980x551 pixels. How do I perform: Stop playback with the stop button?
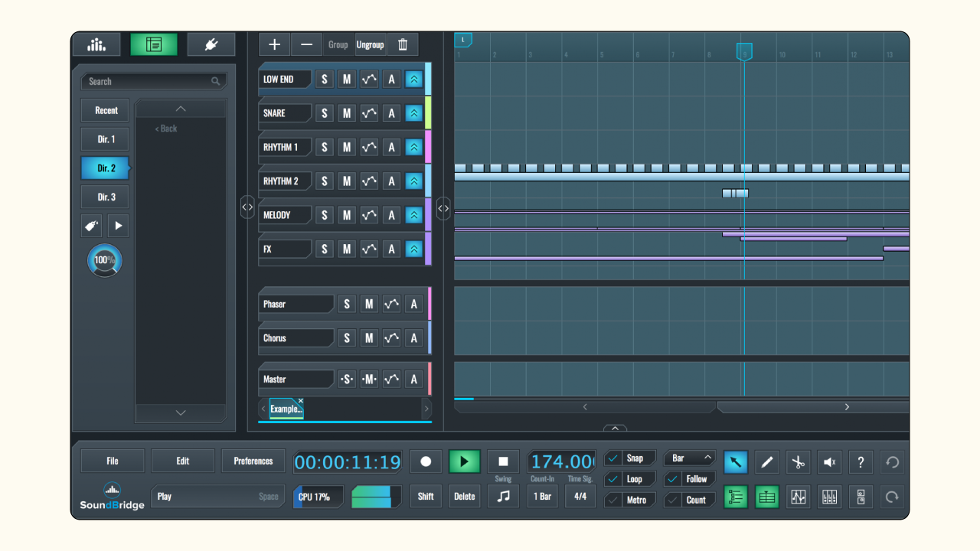[503, 461]
